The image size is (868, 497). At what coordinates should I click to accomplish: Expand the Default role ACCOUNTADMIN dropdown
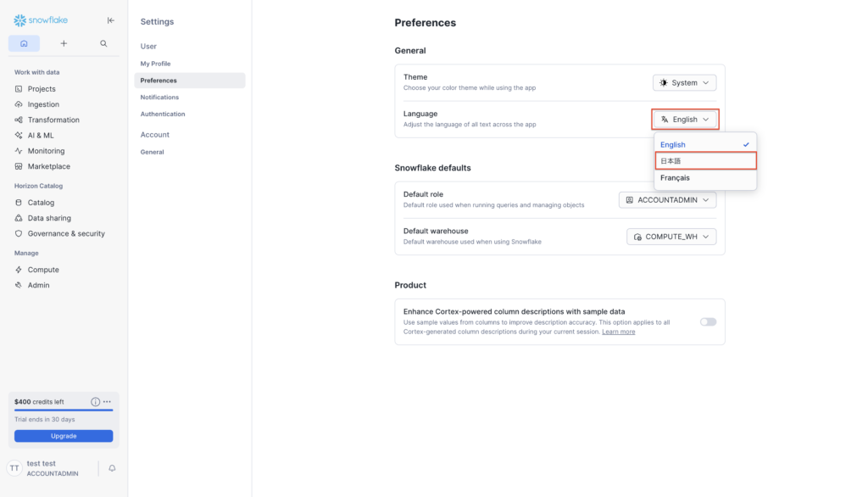tap(667, 200)
